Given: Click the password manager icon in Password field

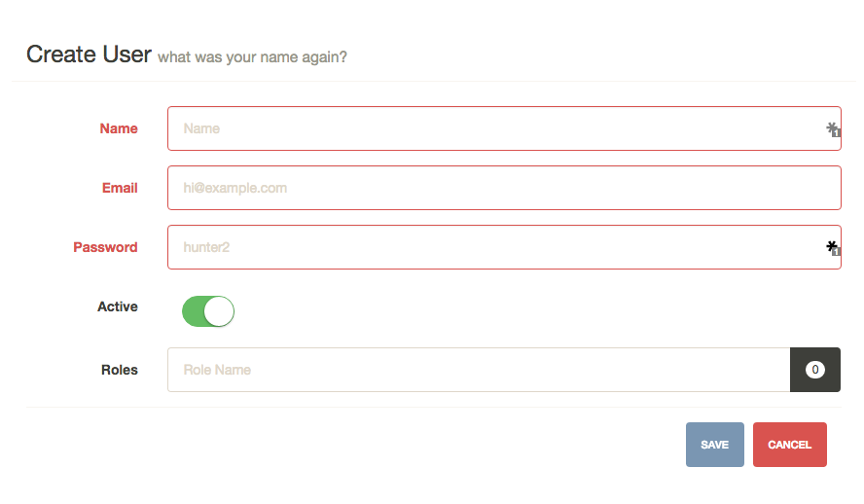Looking at the screenshot, I should coord(833,248).
